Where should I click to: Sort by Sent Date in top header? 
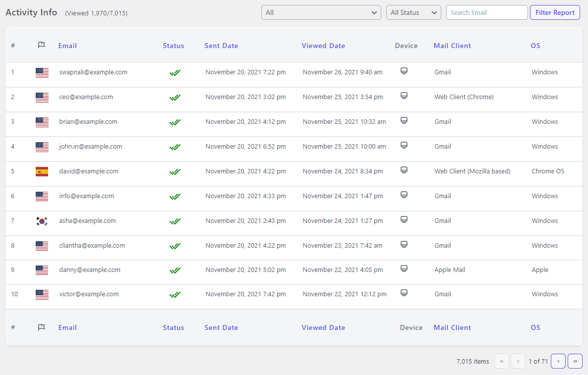click(x=221, y=46)
